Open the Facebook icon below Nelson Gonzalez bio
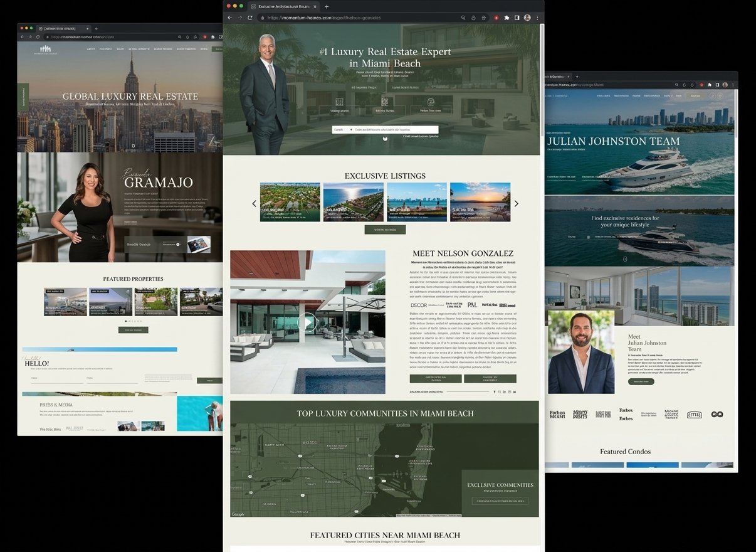The height and width of the screenshot is (552, 756). 494,391
